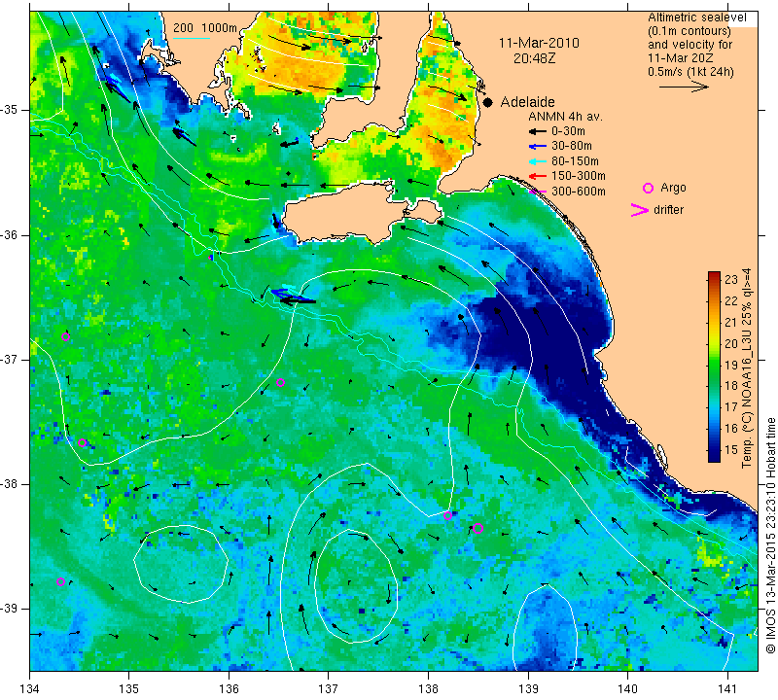Click the magenta drifter legend symbol
778x700 pixels.
coord(639,210)
